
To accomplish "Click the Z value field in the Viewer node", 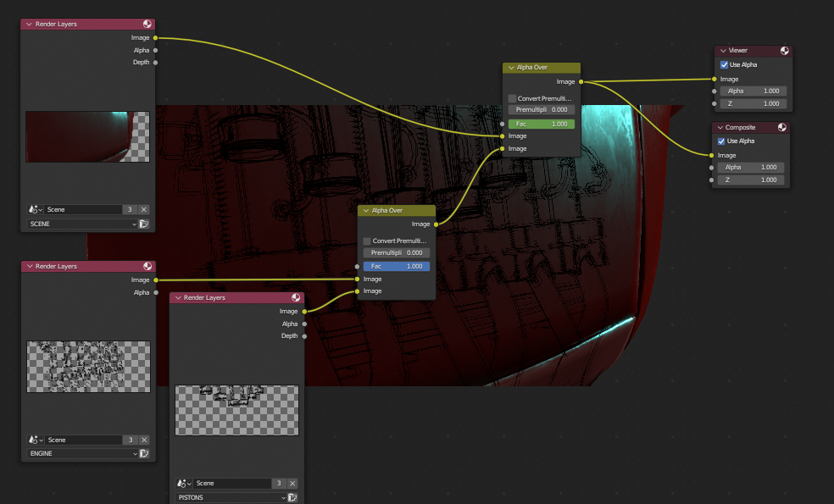I will coord(753,103).
